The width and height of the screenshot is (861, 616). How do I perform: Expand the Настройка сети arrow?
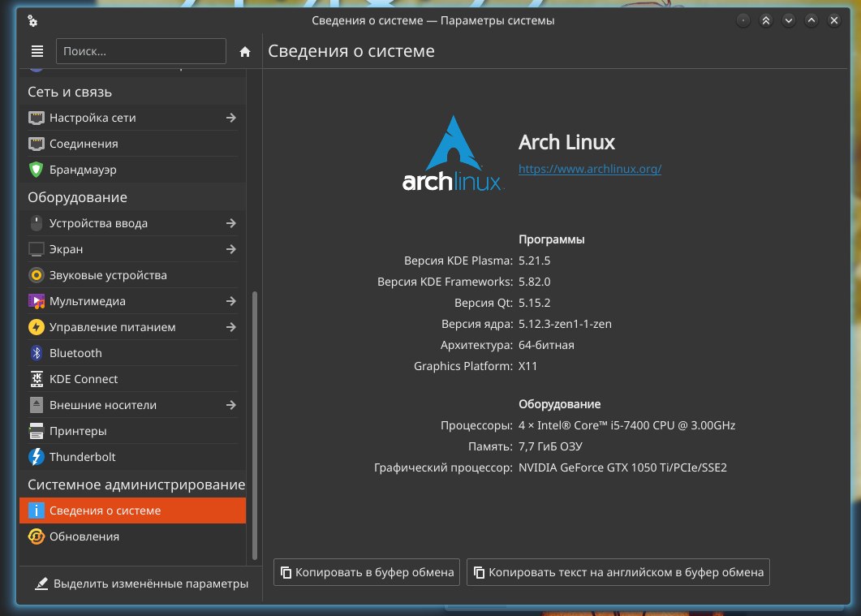coord(231,118)
